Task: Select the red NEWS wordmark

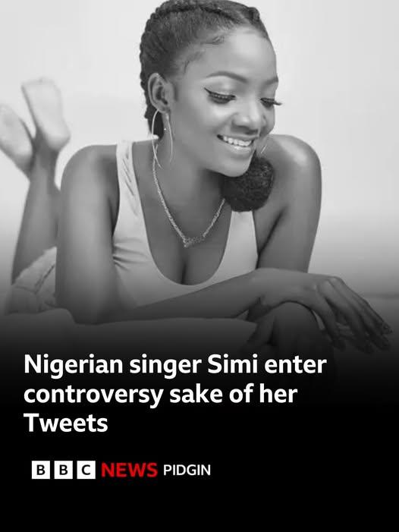Action: pos(129,470)
